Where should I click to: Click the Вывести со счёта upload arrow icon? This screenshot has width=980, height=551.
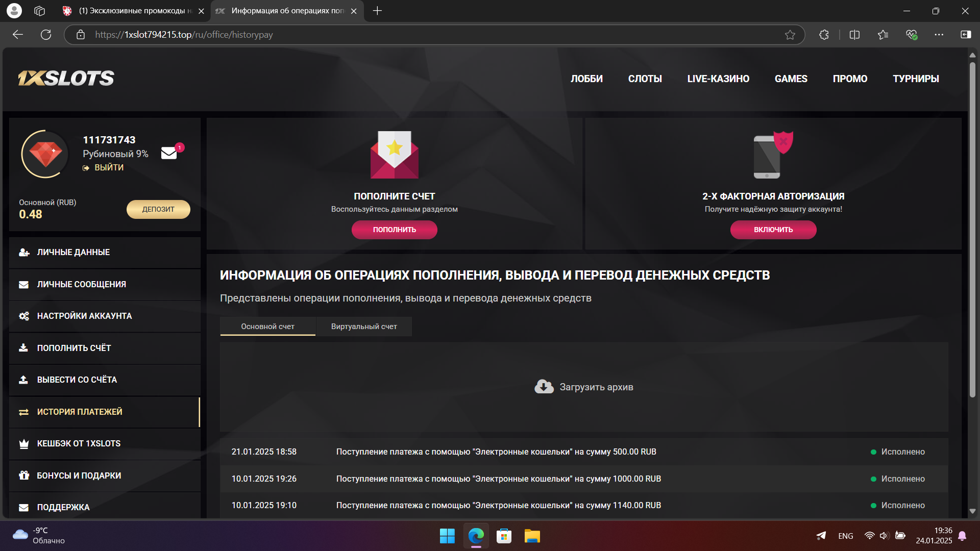click(x=24, y=379)
